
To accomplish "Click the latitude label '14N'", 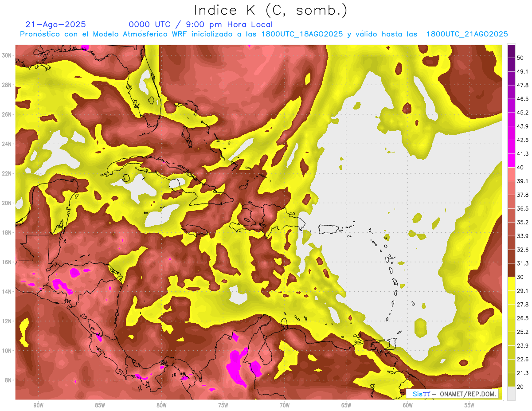I will (x=7, y=291).
